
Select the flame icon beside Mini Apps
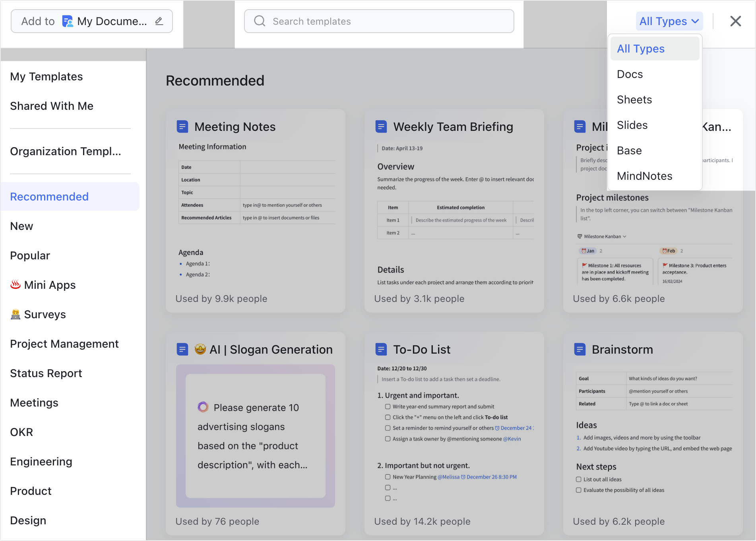point(16,284)
